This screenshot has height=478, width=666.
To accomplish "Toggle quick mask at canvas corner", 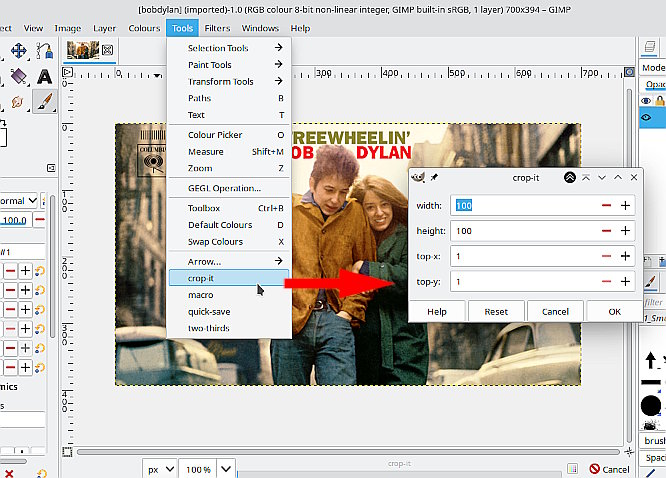I will tap(66, 452).
